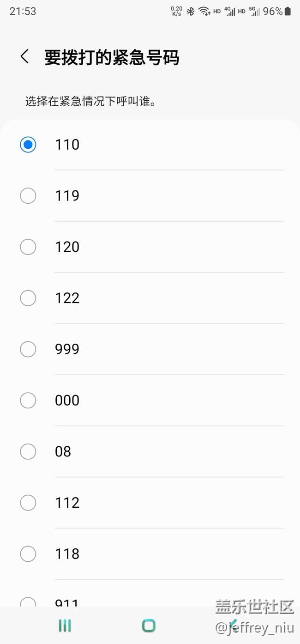Tap the 4G signal strength icon

tap(230, 12)
